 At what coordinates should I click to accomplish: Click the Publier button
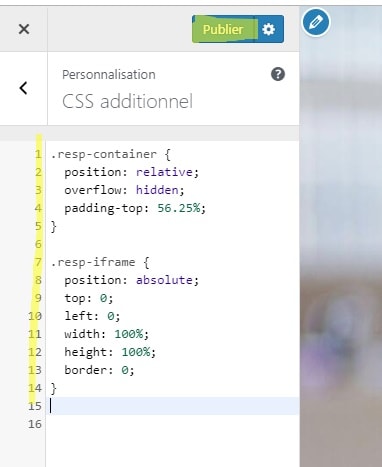223,29
